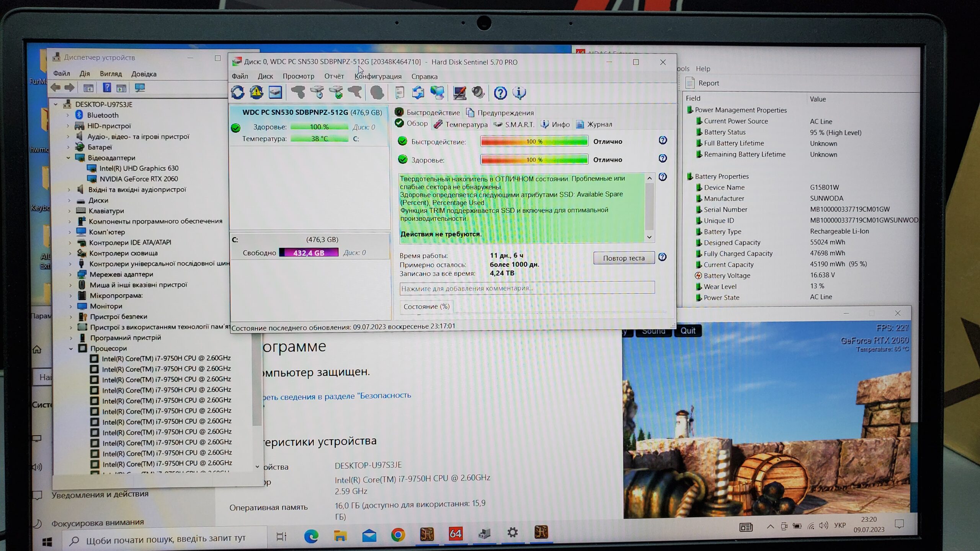Click the disk test with checkmark icon

click(336, 92)
